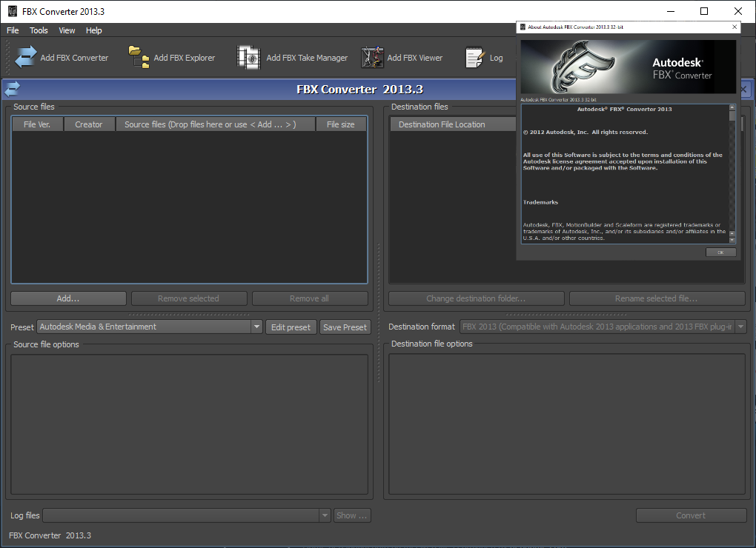Screen dimensions: 756x548
Task: Minimize the FBX Converter window
Action: coord(671,11)
